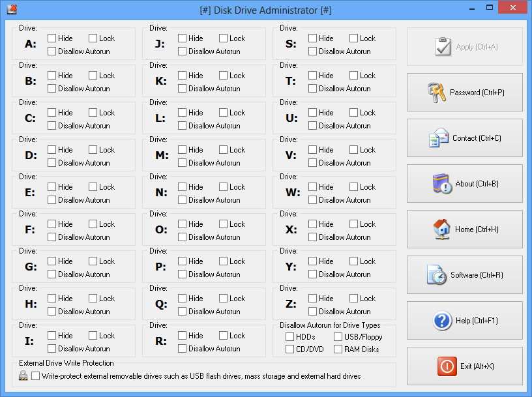Viewport: 532px width, 397px height.
Task: Click the house icon on Home
Action: (x=442, y=229)
